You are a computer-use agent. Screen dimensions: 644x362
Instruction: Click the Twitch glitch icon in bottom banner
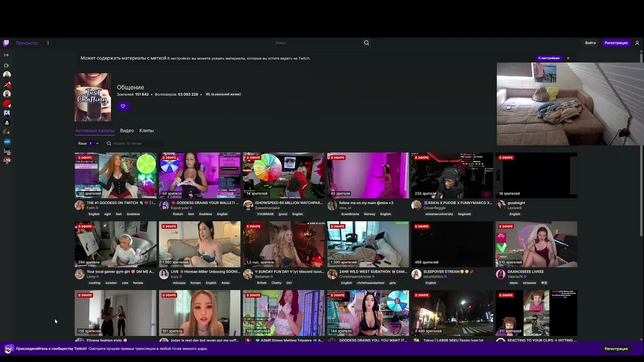(8, 349)
